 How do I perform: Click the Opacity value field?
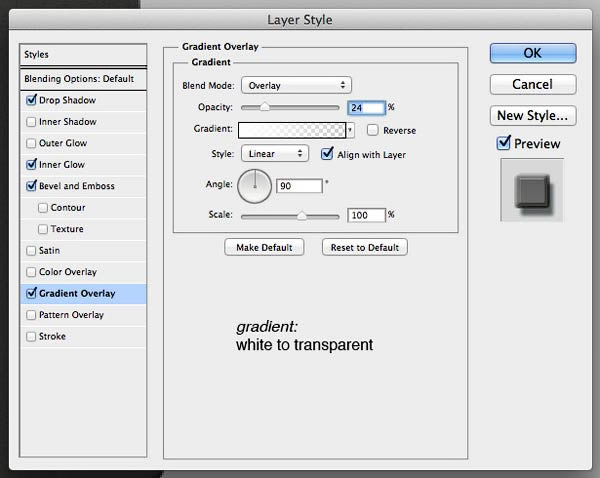(366, 108)
